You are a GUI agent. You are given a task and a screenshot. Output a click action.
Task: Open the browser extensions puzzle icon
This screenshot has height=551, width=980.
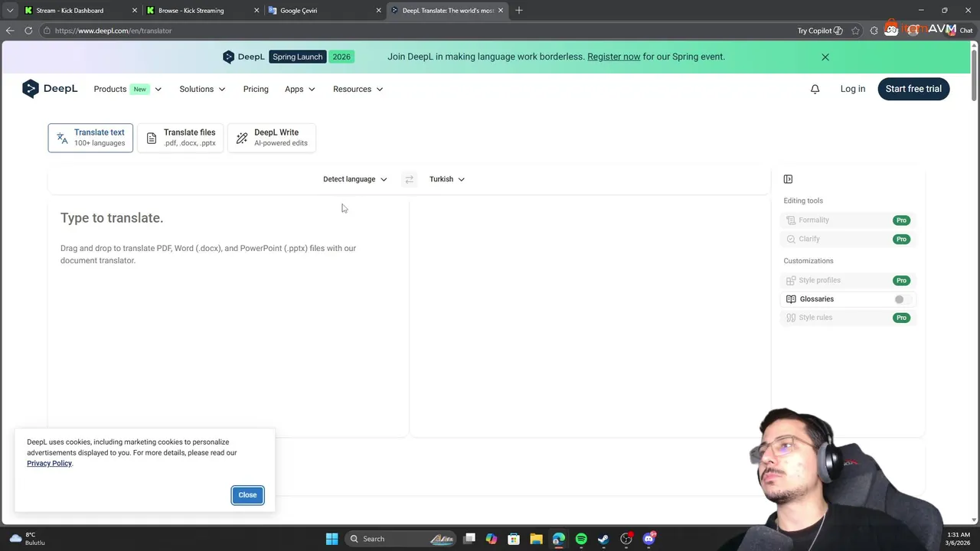tap(874, 31)
